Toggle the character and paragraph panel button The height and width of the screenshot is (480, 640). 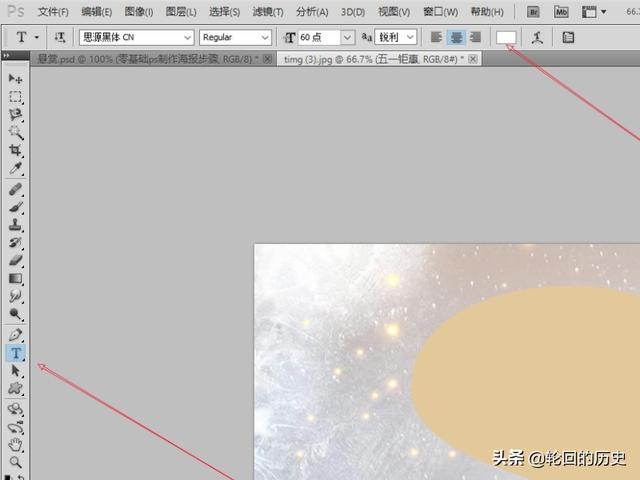568,37
